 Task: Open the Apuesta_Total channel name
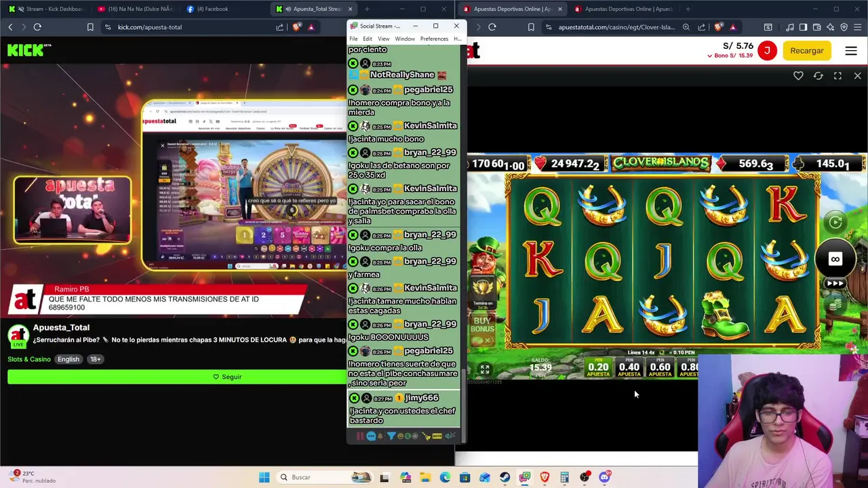tap(61, 327)
